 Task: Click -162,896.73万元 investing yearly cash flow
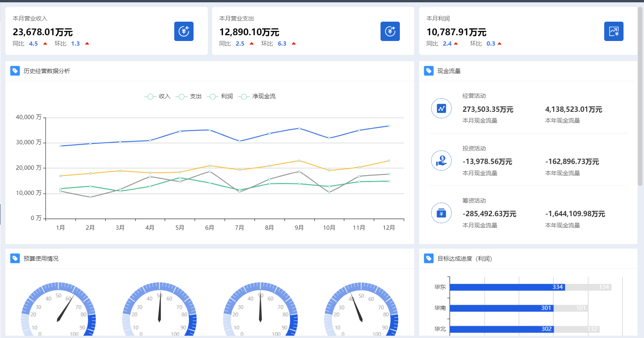click(x=572, y=162)
